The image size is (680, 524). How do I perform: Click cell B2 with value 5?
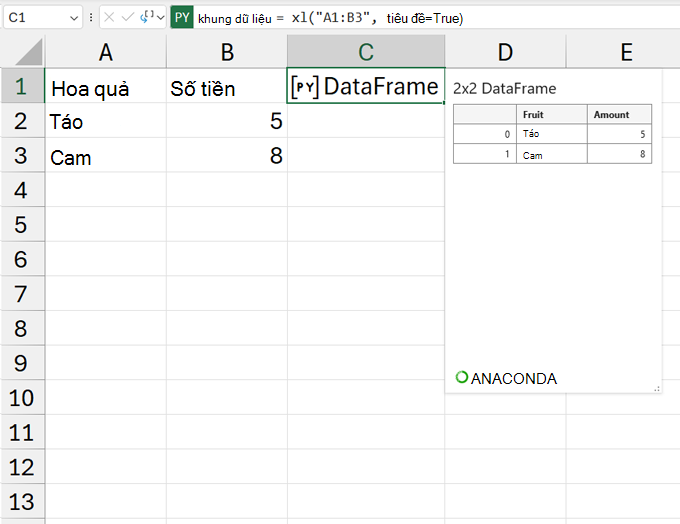tap(227, 121)
